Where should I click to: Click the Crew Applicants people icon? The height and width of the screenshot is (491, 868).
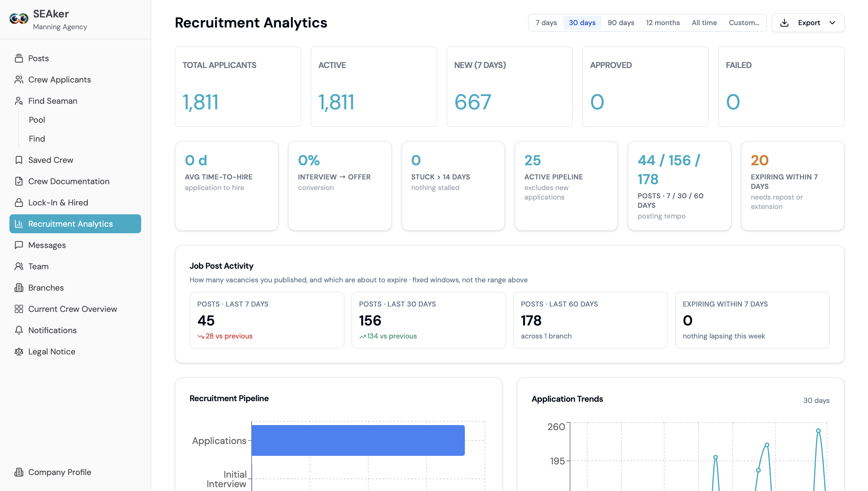(x=19, y=80)
